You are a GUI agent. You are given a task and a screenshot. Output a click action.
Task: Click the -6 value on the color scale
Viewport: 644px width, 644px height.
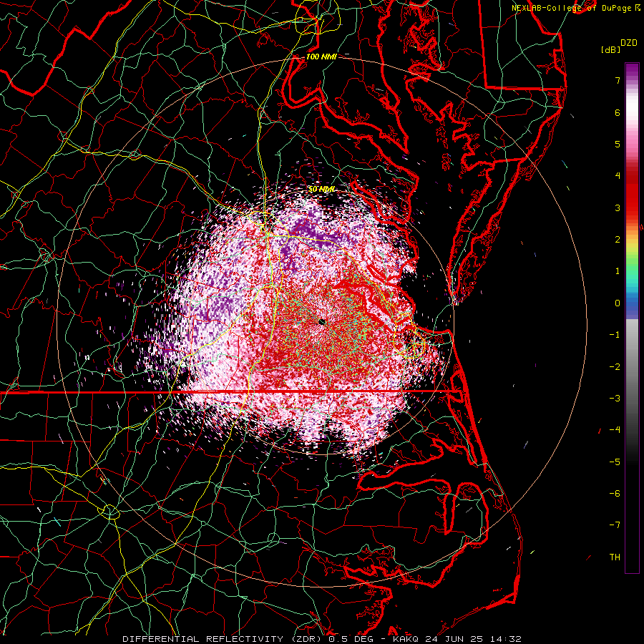tap(615, 494)
